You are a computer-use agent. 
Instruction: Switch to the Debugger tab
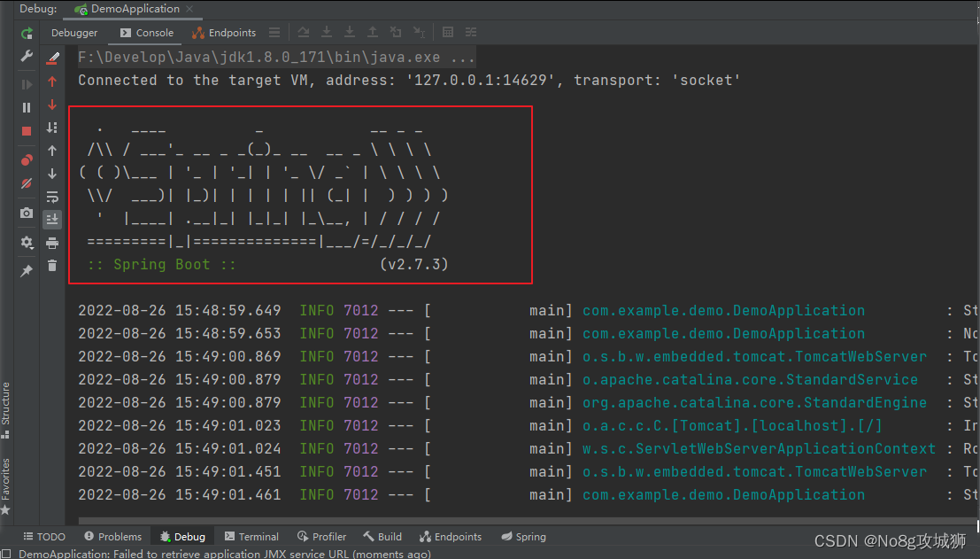(x=74, y=33)
